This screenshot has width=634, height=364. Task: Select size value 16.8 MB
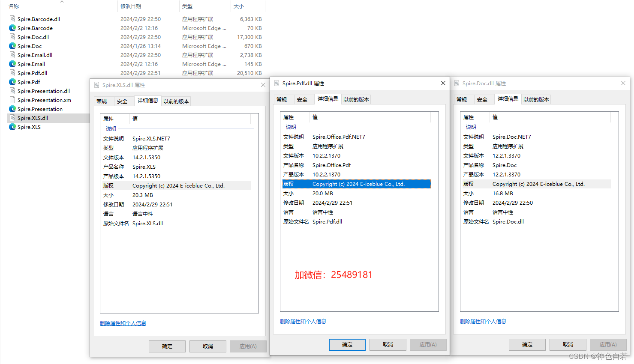pos(503,194)
